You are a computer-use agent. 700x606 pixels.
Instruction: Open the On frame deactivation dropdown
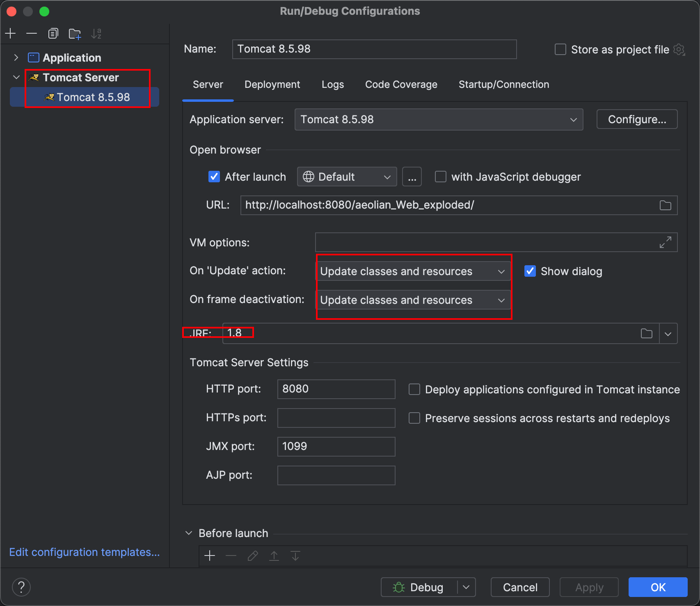tap(413, 300)
